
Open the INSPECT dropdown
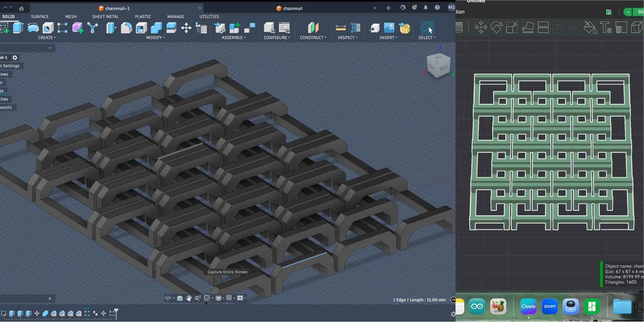pyautogui.click(x=348, y=38)
